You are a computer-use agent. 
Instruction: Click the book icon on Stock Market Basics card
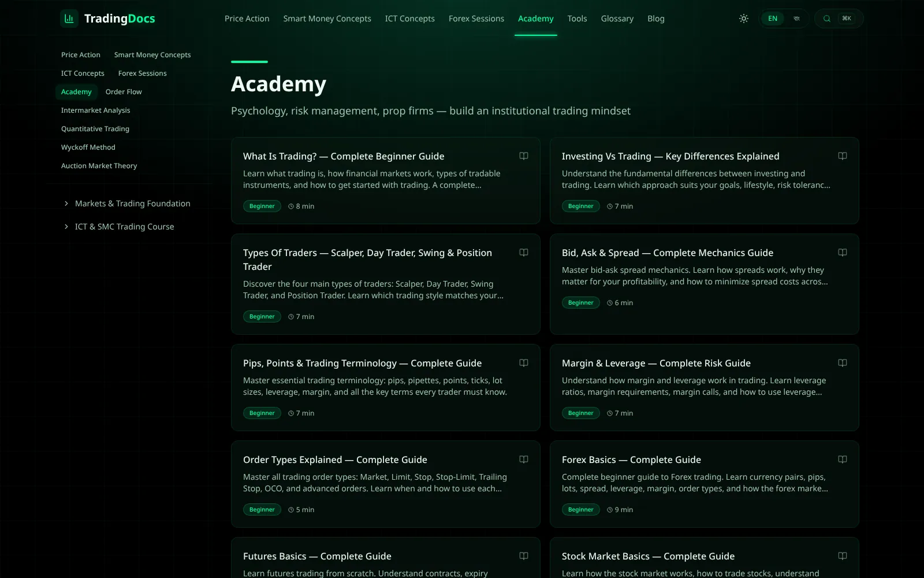click(x=843, y=556)
